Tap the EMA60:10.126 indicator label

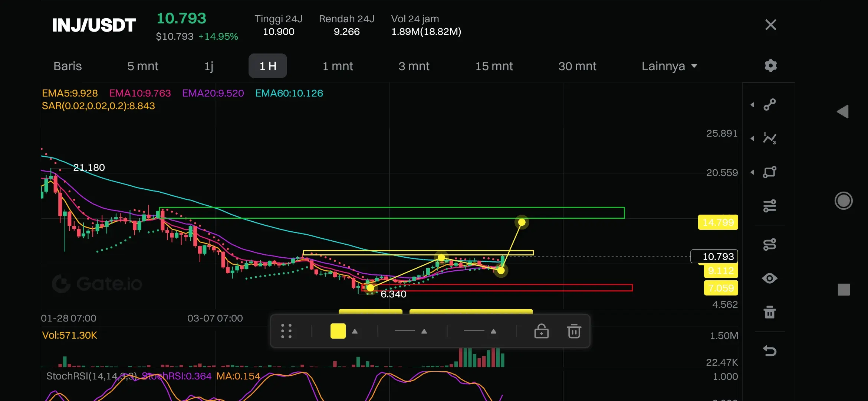[x=289, y=93]
